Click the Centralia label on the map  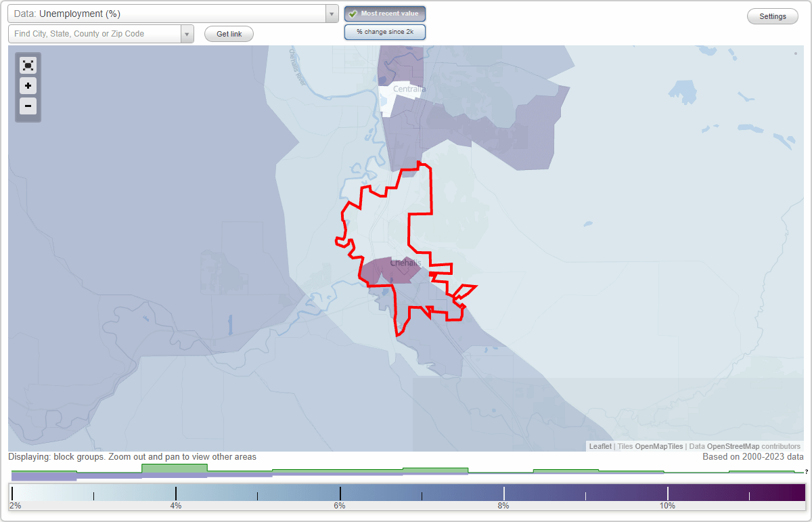click(409, 88)
